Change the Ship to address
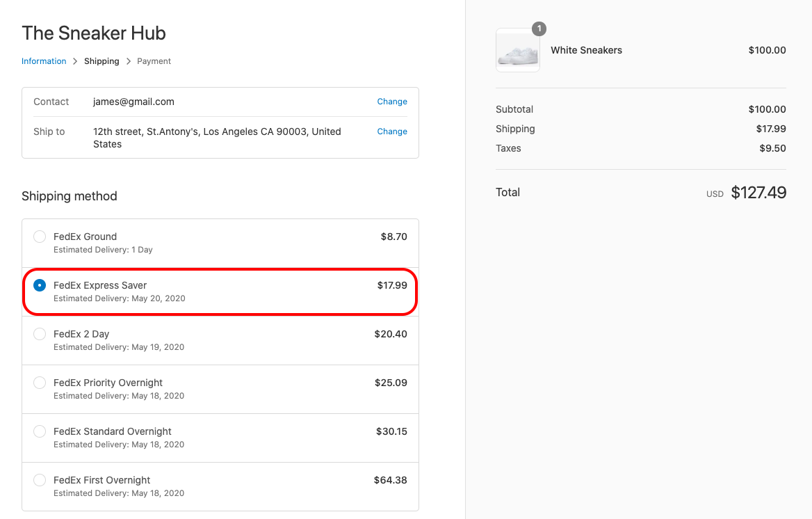Image resolution: width=812 pixels, height=519 pixels. [x=392, y=131]
